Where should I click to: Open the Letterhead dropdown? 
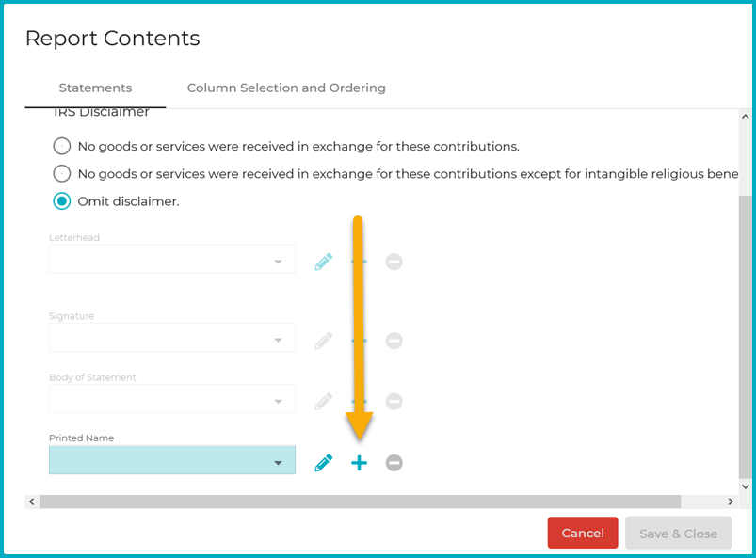point(172,260)
